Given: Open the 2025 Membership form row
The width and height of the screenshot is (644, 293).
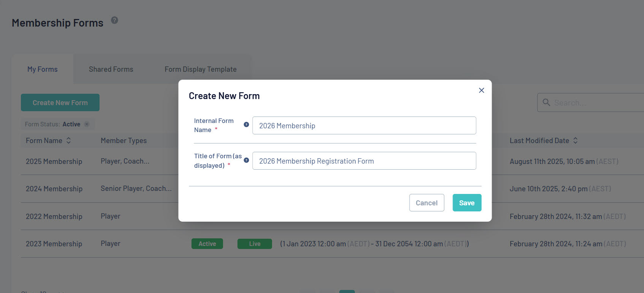Looking at the screenshot, I should click(54, 161).
